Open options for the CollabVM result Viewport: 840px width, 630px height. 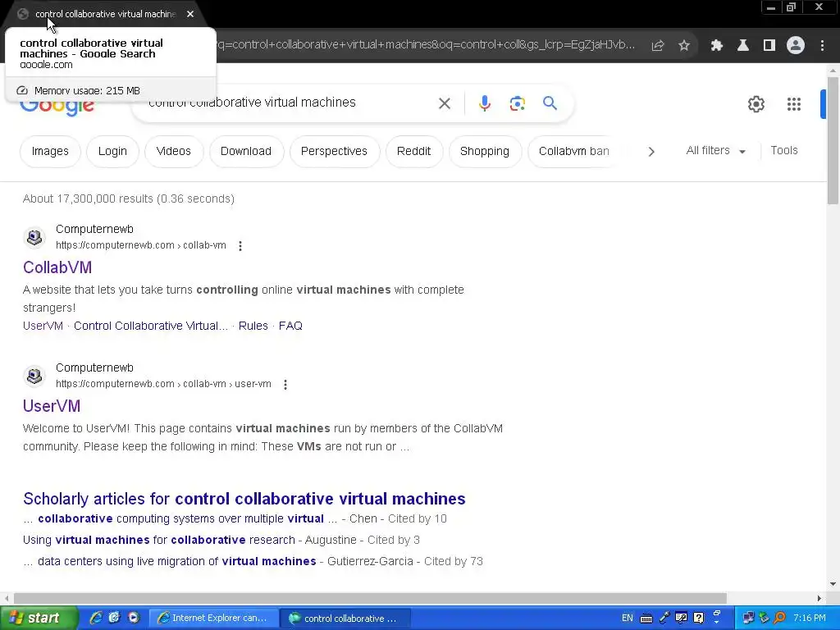pyautogui.click(x=240, y=246)
